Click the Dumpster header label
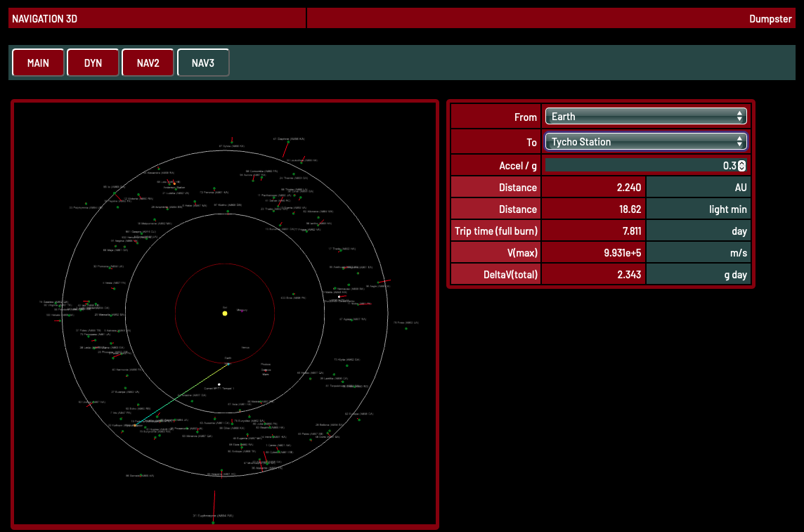This screenshot has width=804, height=532. point(770,19)
